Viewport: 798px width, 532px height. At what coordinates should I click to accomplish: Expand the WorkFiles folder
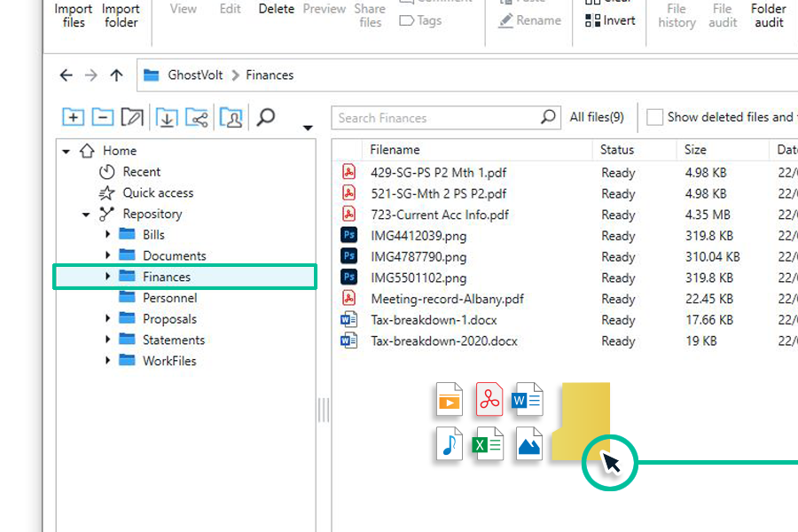(108, 360)
